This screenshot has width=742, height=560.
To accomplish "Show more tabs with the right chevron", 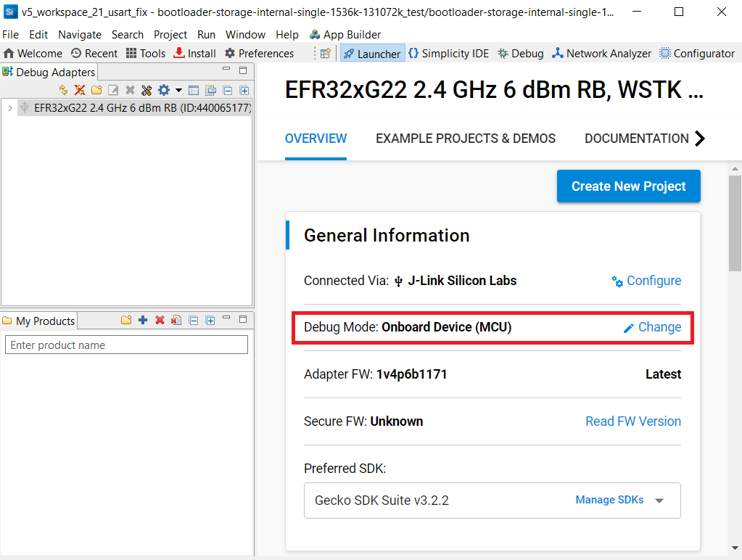I will tap(699, 139).
